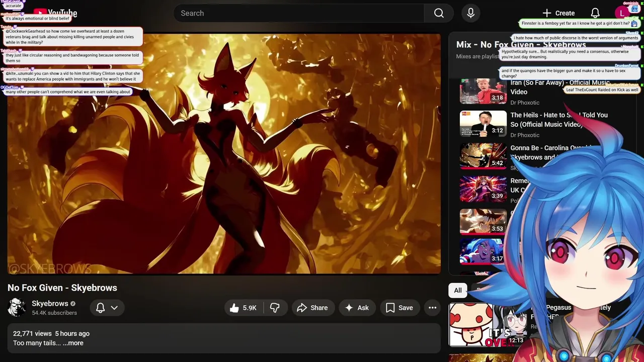Open more actions three-dot menu
The width and height of the screenshot is (644, 362).
point(432,308)
